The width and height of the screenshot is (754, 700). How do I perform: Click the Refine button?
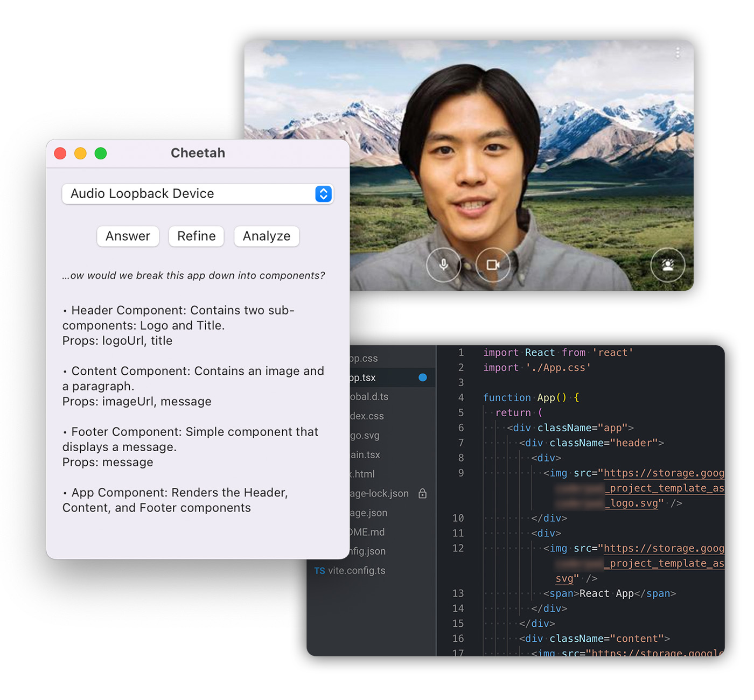pos(196,236)
